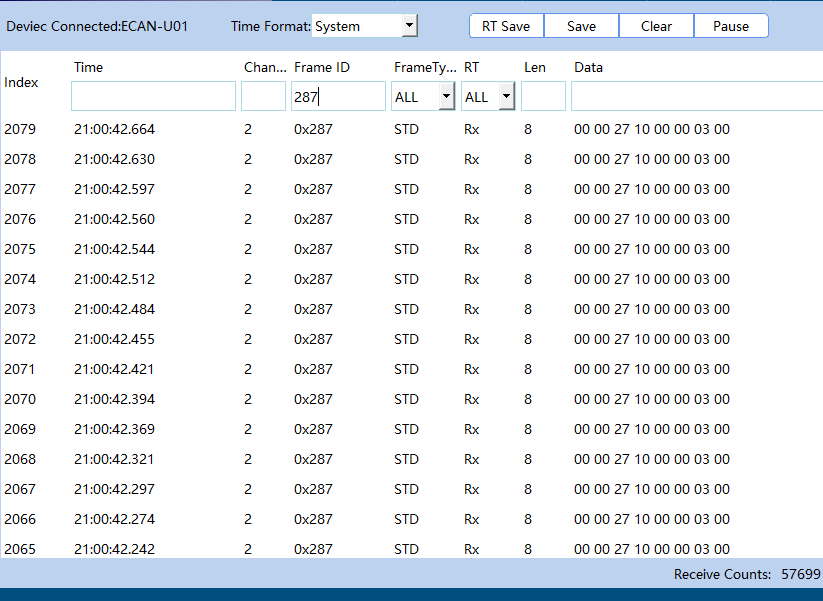The height and width of the screenshot is (601, 823).
Task: Select the frame at time 21:00:42.544
Action: 114,249
